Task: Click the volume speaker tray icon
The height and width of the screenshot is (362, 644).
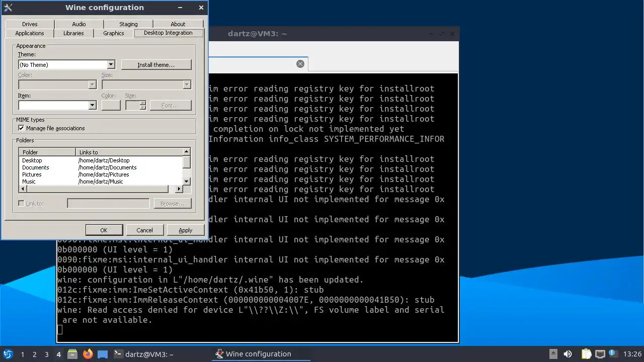Action: (x=568, y=354)
